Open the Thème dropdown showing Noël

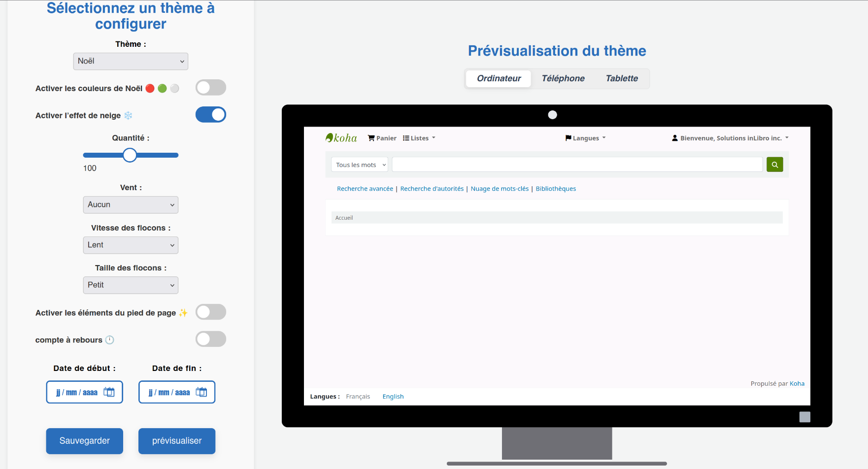(131, 61)
